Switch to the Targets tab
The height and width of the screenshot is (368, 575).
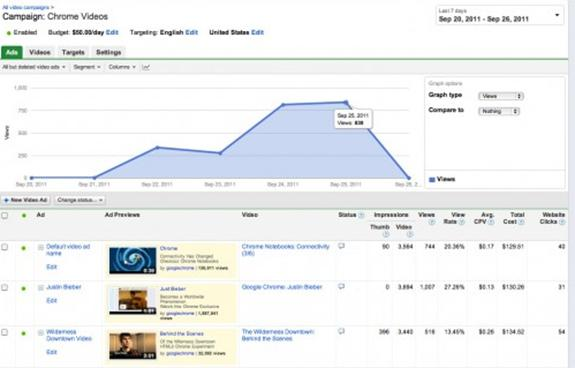point(73,52)
